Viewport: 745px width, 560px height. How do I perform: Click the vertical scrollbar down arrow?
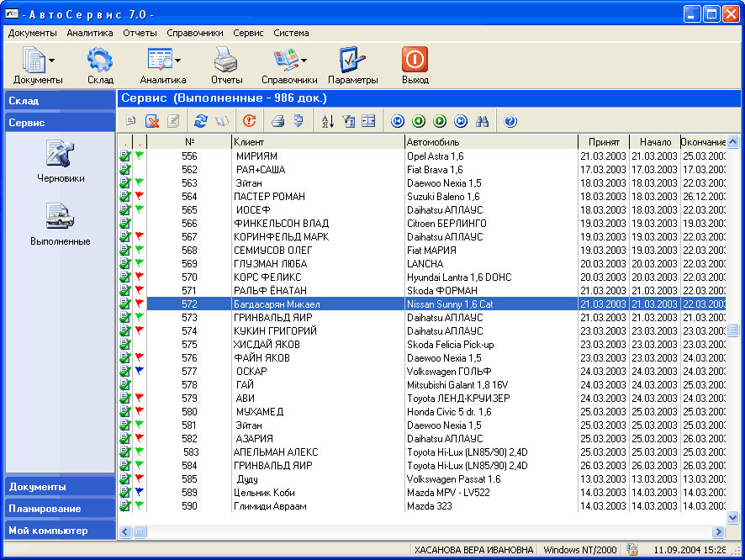732,517
